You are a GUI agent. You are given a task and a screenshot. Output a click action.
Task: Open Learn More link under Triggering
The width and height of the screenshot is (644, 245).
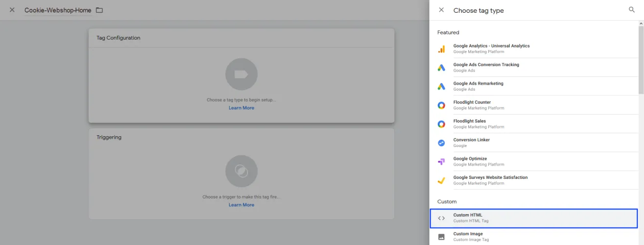(x=241, y=205)
